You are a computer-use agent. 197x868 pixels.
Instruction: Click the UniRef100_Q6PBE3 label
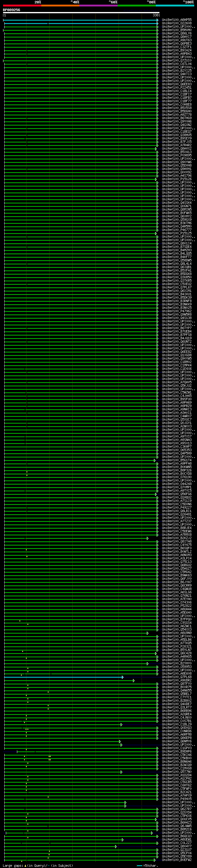177,43
